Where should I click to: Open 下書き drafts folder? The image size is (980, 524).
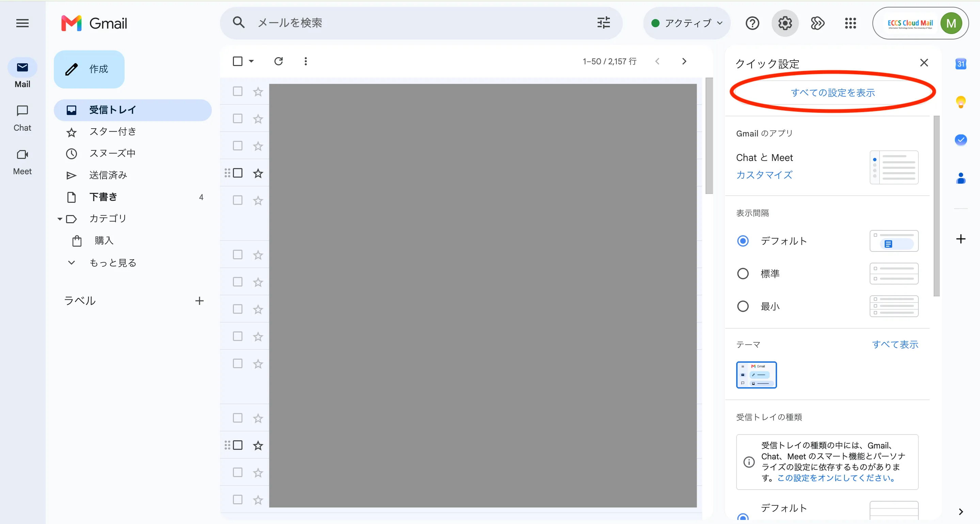click(x=132, y=197)
